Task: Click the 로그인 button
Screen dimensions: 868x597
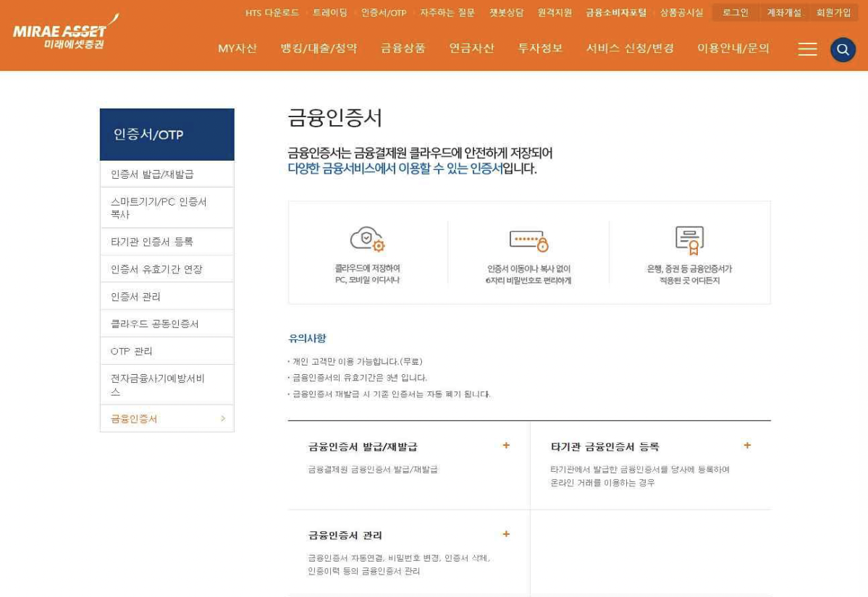Action: coord(733,12)
